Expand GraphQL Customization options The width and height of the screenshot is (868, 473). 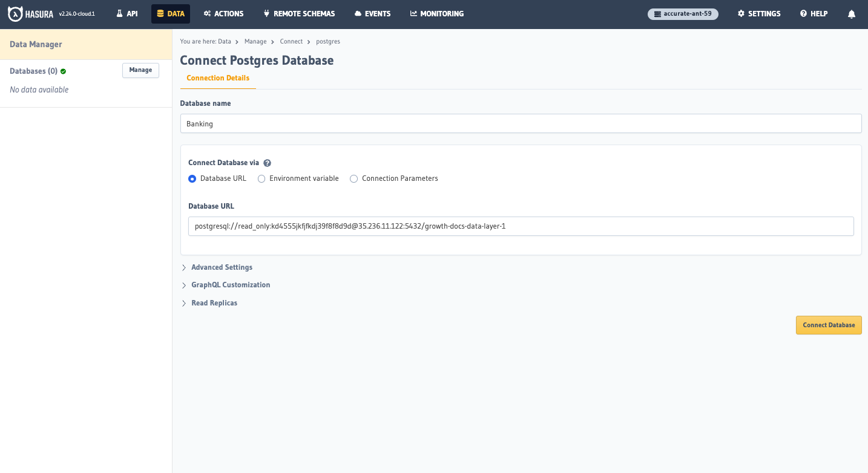coord(230,284)
